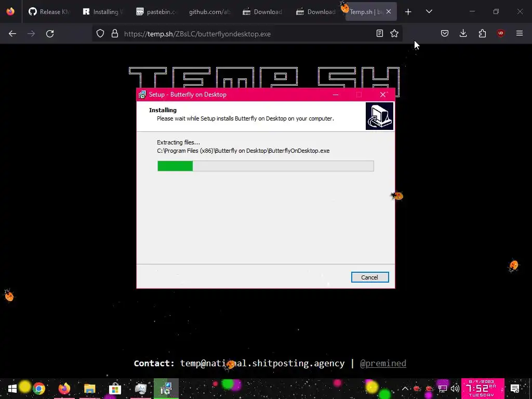Select the setup installer taskbar icon
The height and width of the screenshot is (399, 532).
point(166,389)
